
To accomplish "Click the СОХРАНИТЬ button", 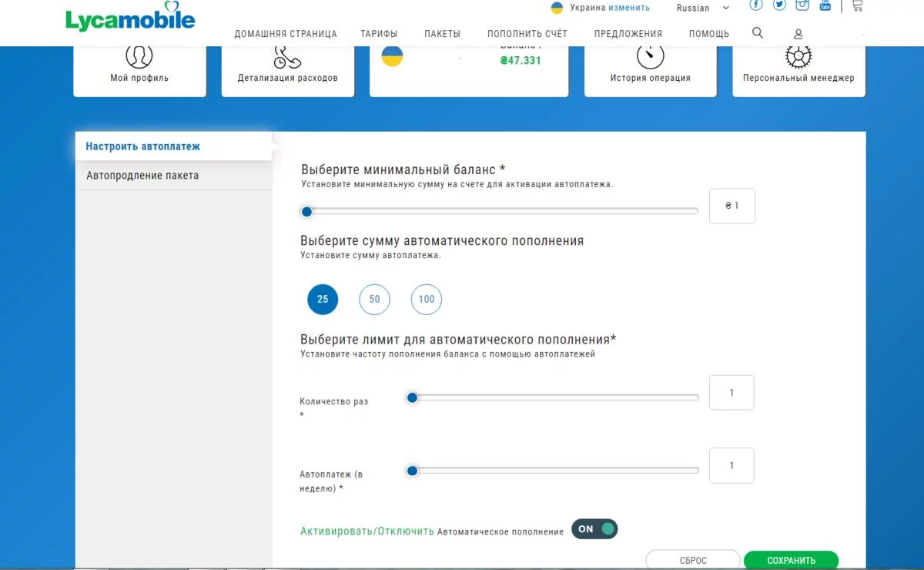I will [x=792, y=560].
